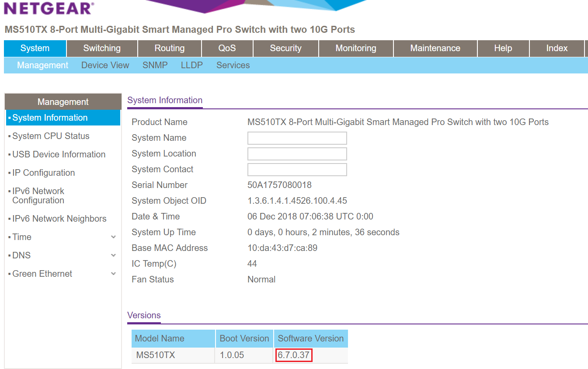Click the Date & Time value
This screenshot has height=369, width=588.
pyautogui.click(x=310, y=216)
